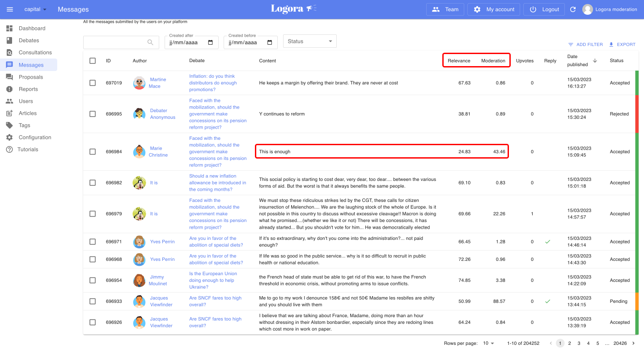Open the debate about SNCF fares
The height and width of the screenshot is (352, 644).
click(x=216, y=301)
